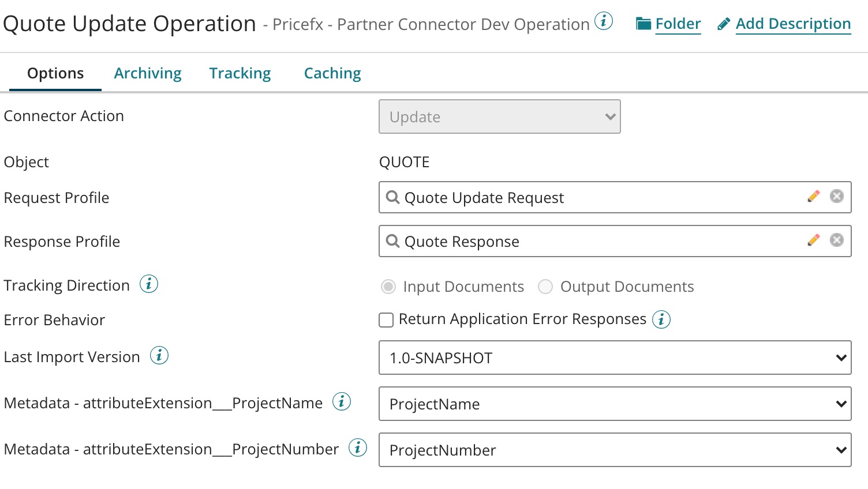Screen dimensions: 868x489
Task: Expand the ProjectName metadata dropdown
Action: click(615, 404)
